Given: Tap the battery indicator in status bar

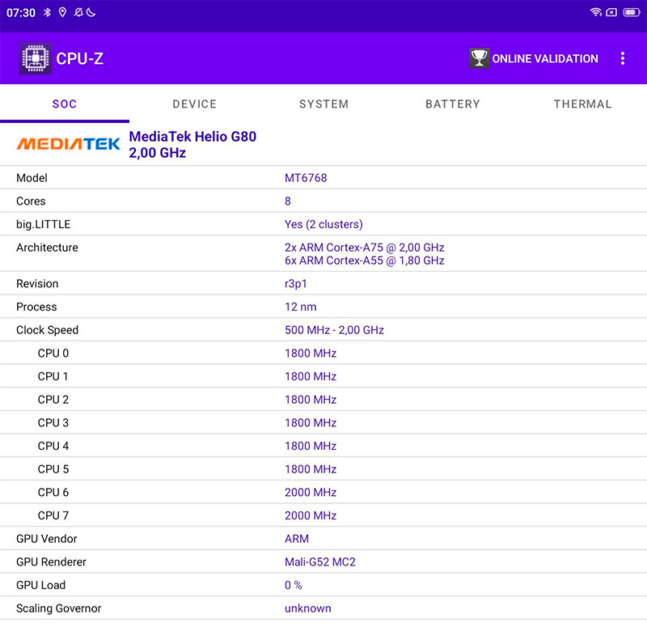Looking at the screenshot, I should 631,12.
